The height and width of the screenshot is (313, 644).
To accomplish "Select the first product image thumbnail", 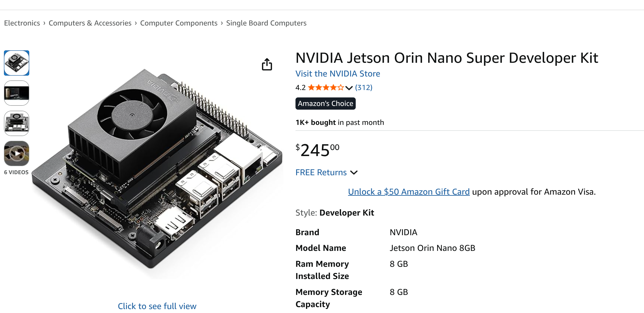I will coord(17,63).
